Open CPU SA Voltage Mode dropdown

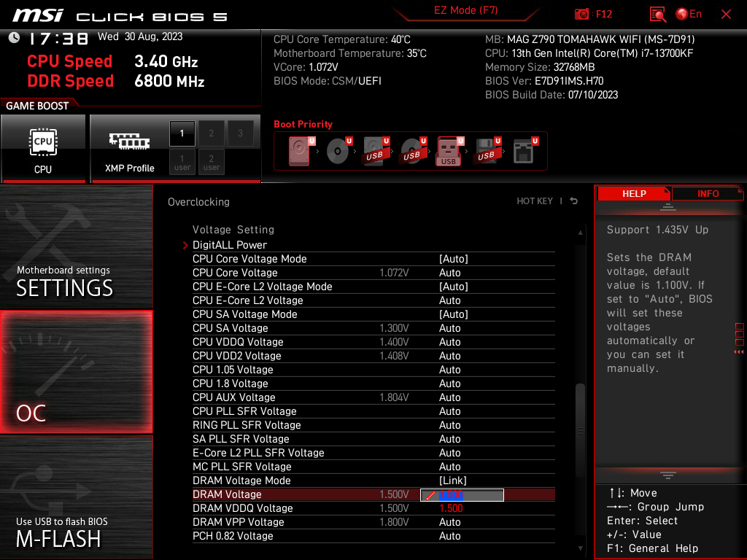pyautogui.click(x=454, y=314)
